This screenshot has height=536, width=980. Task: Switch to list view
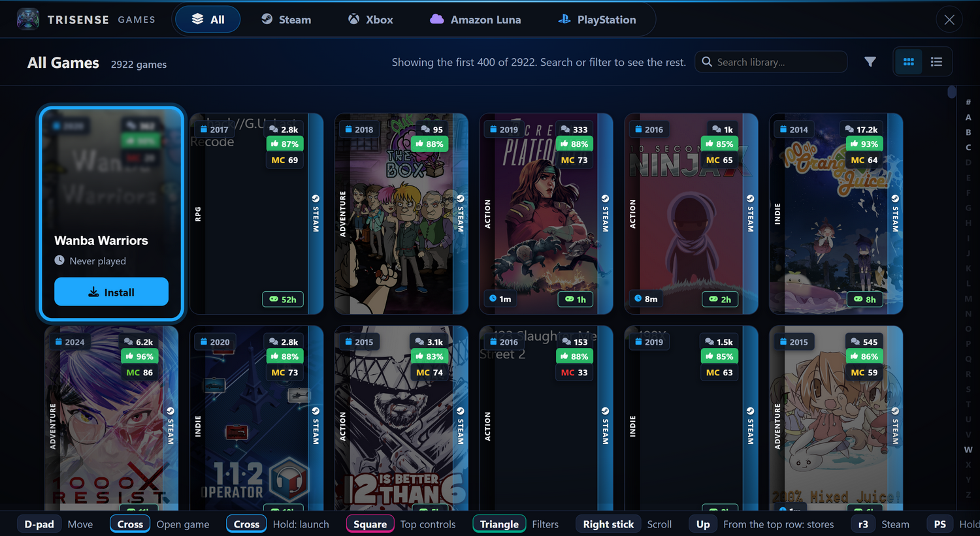pos(936,62)
